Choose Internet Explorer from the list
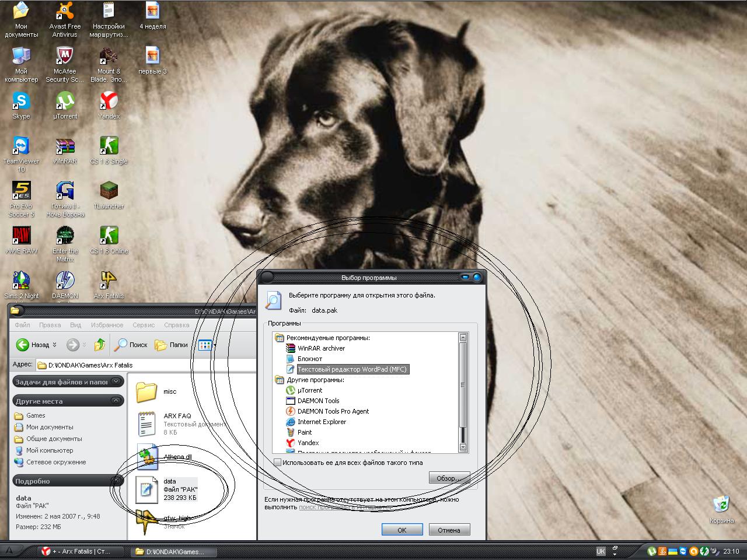This screenshot has height=560, width=747. coord(322,422)
